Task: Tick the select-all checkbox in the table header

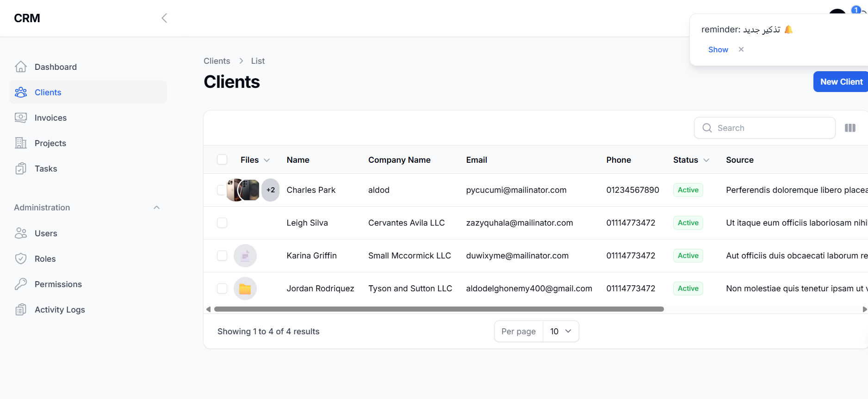Action: click(222, 160)
